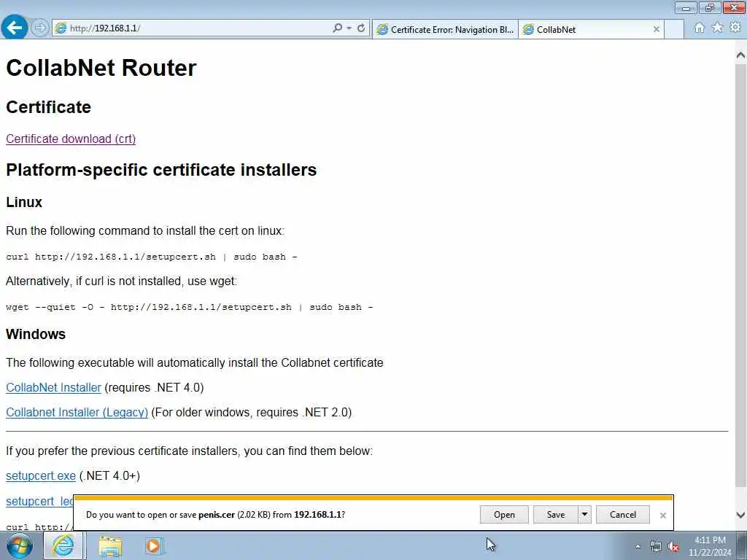Screen dimensions: 747x560
Task: Click the CollabNet Router heading
Action: (101, 68)
